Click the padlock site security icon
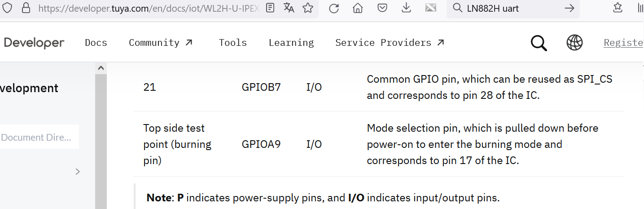The width and height of the screenshot is (644, 209). (26, 8)
